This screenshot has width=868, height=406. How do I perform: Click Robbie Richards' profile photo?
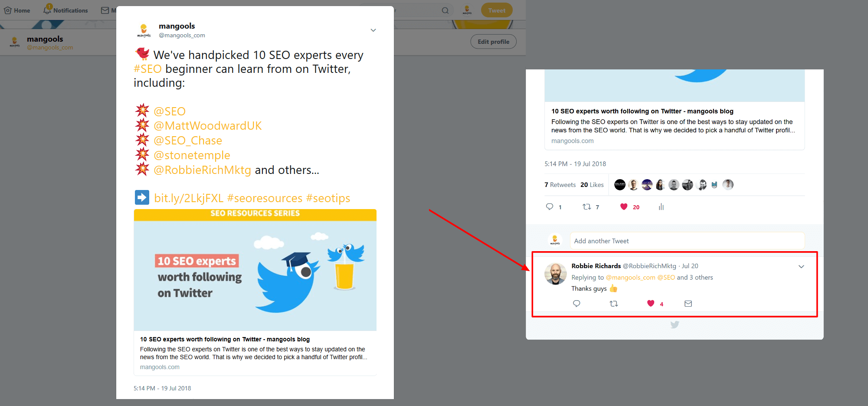[556, 274]
